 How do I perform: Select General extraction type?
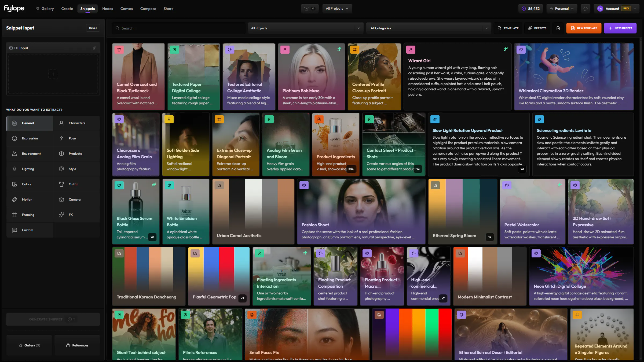pyautogui.click(x=30, y=123)
